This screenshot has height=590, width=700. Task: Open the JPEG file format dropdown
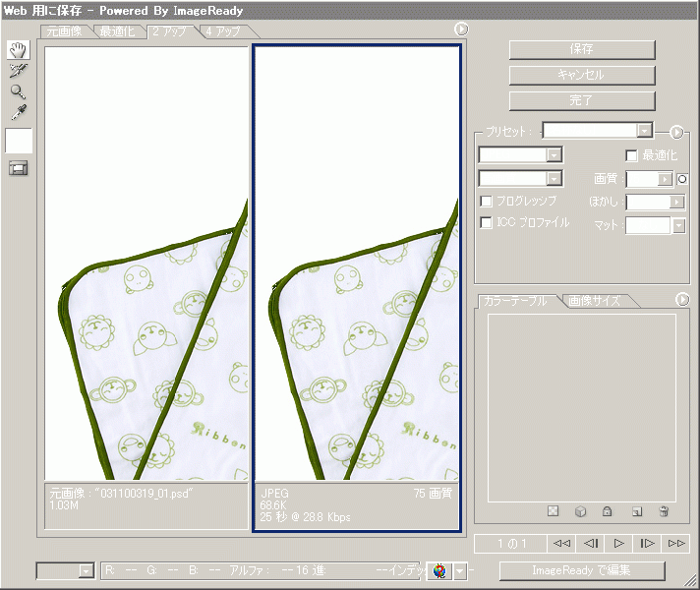[554, 155]
